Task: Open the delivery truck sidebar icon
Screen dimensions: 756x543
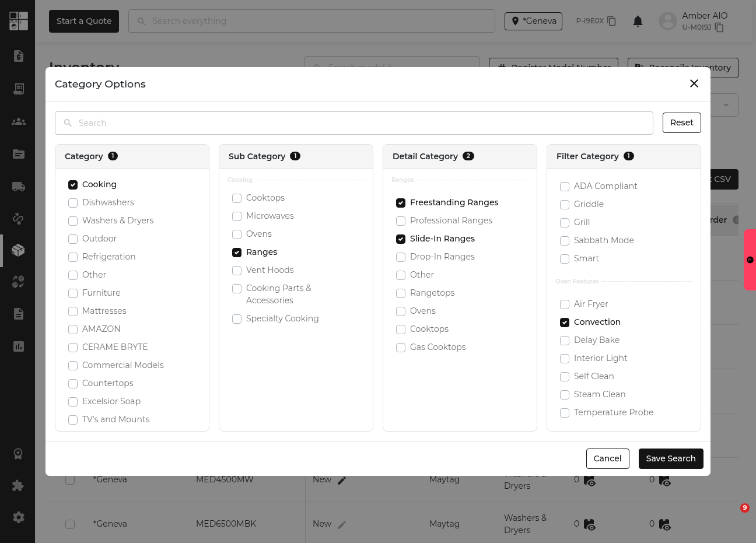Action: tap(18, 187)
